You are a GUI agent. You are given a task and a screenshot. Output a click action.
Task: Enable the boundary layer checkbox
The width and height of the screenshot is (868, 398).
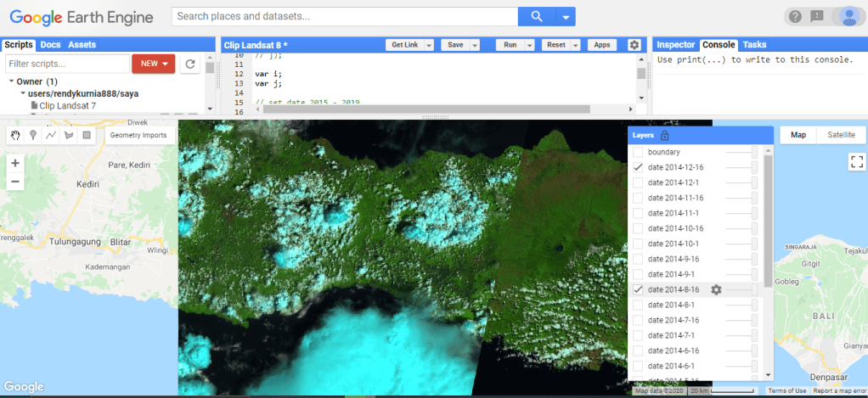pyautogui.click(x=638, y=152)
